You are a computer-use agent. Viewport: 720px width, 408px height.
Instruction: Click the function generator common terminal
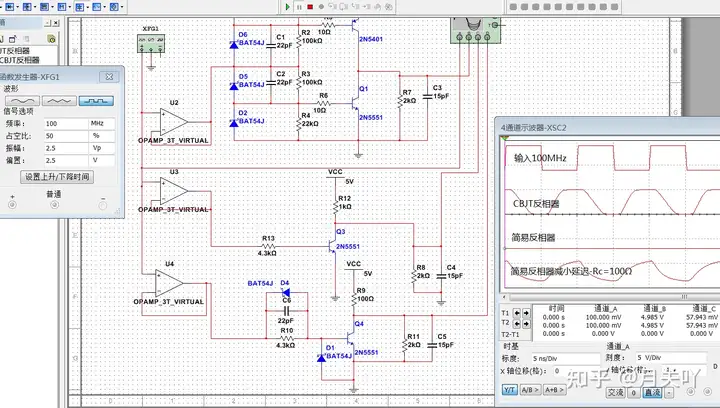[54, 205]
